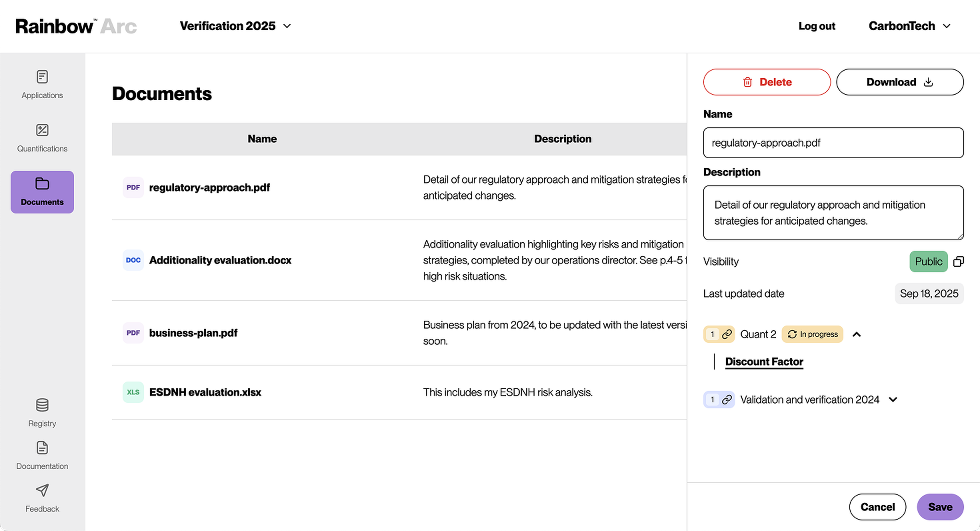Click the Feedback paper plane icon
The image size is (980, 531).
[x=42, y=491]
